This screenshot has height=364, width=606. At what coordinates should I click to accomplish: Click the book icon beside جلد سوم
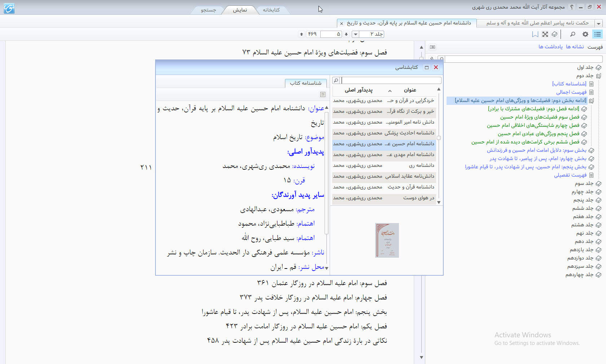(598, 183)
